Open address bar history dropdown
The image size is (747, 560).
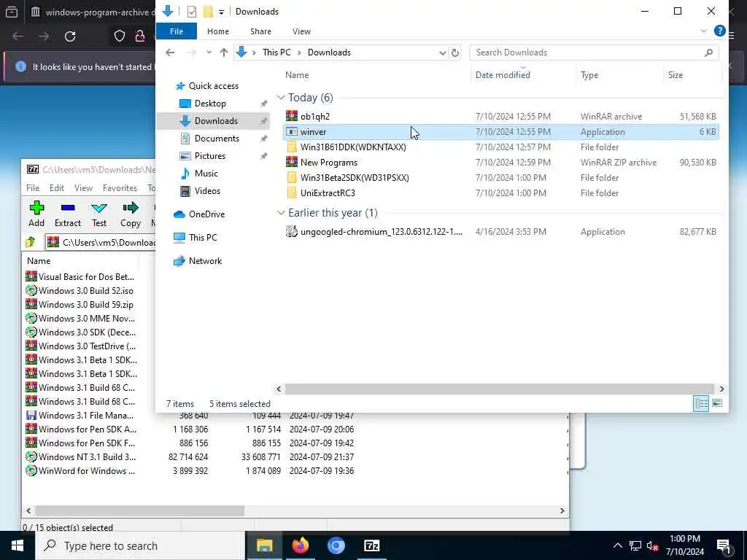point(442,52)
